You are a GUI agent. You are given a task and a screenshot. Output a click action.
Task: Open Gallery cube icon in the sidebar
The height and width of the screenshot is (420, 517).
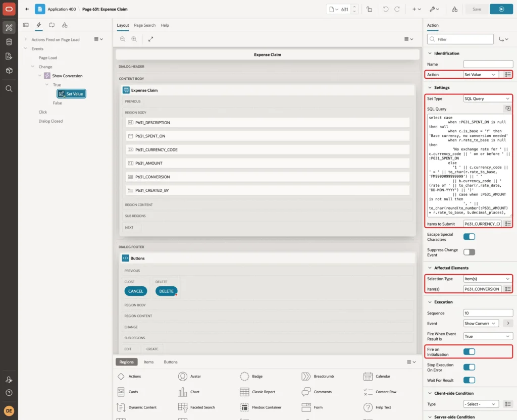tap(9, 70)
